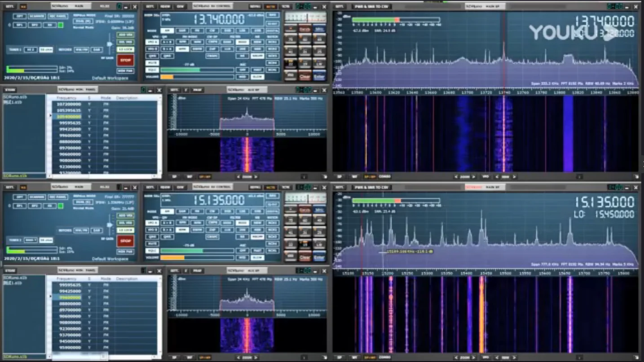The width and height of the screenshot is (644, 362).
Task: Click STORE in the upper memory panel
Action: coord(10,90)
